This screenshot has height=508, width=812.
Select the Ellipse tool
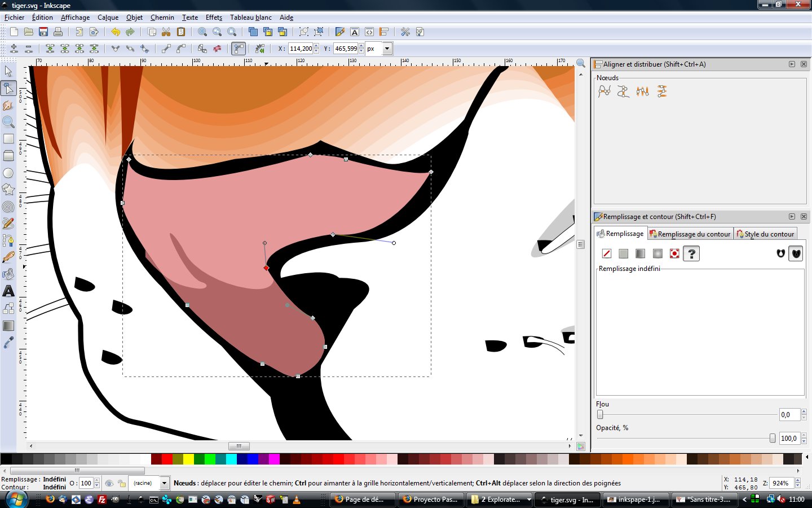pyautogui.click(x=8, y=173)
